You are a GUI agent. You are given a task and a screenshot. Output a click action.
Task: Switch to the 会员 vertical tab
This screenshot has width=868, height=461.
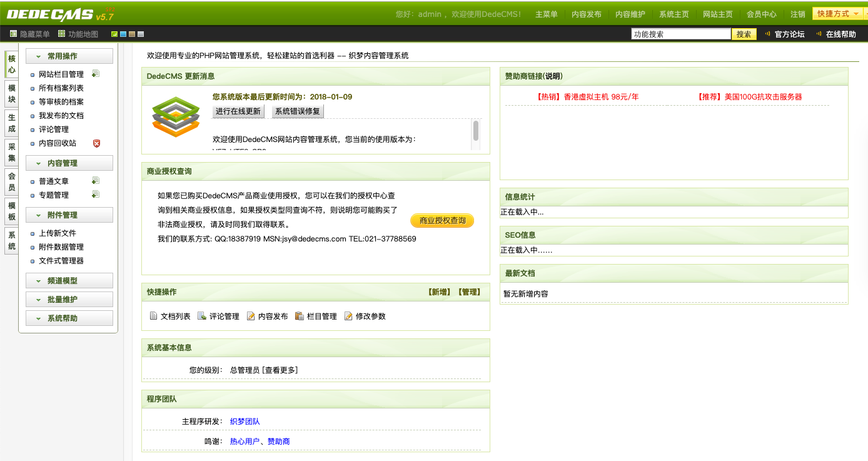coord(11,182)
